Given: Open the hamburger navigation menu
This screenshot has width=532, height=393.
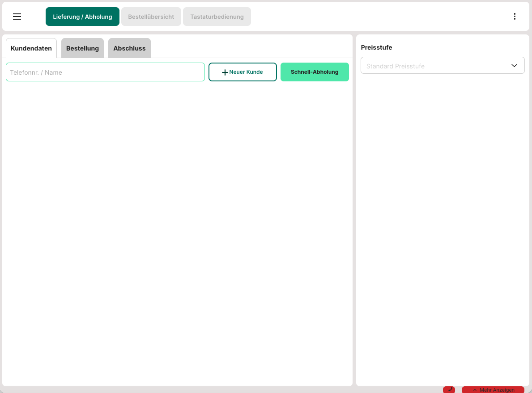Looking at the screenshot, I should pyautogui.click(x=17, y=17).
